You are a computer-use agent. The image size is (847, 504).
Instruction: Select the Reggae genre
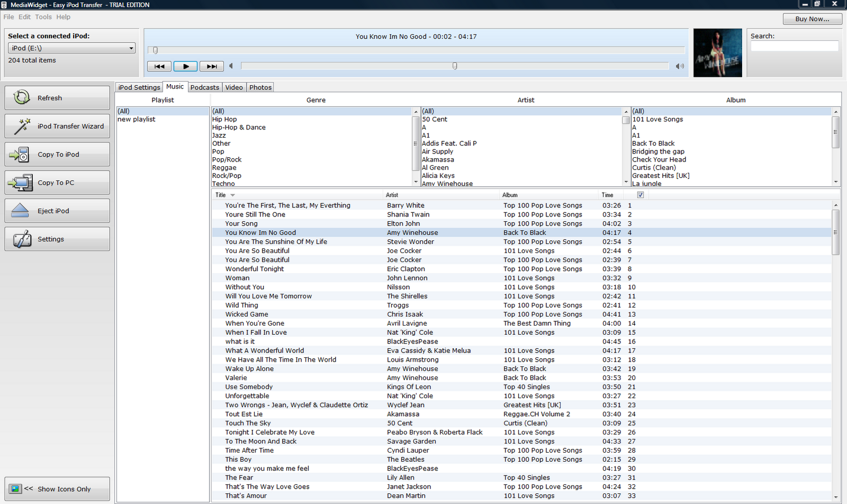pyautogui.click(x=224, y=168)
